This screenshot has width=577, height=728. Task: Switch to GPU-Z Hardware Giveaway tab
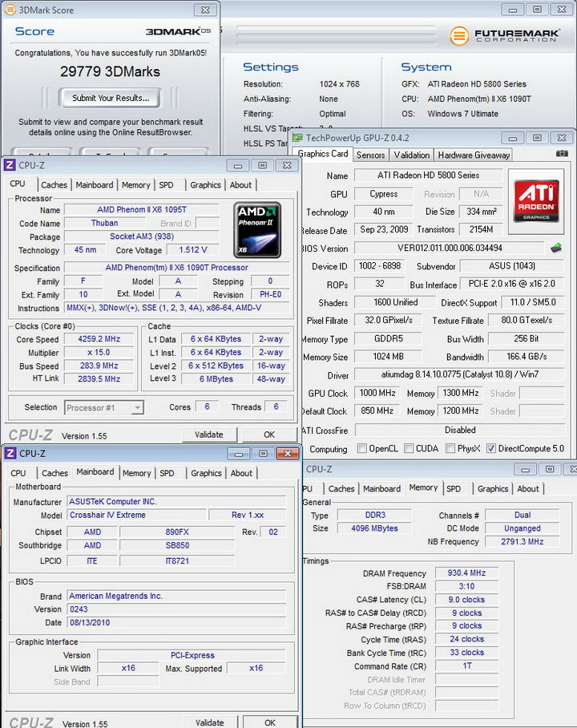(x=474, y=155)
